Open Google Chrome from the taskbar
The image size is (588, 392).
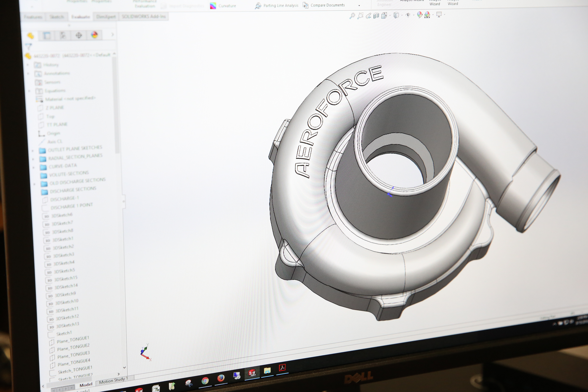click(205, 381)
